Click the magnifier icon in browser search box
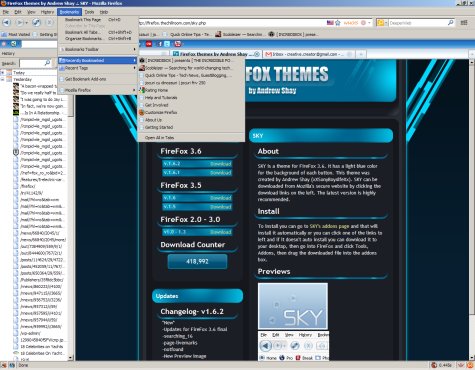The width and height of the screenshot is (475, 370). tap(450, 23)
